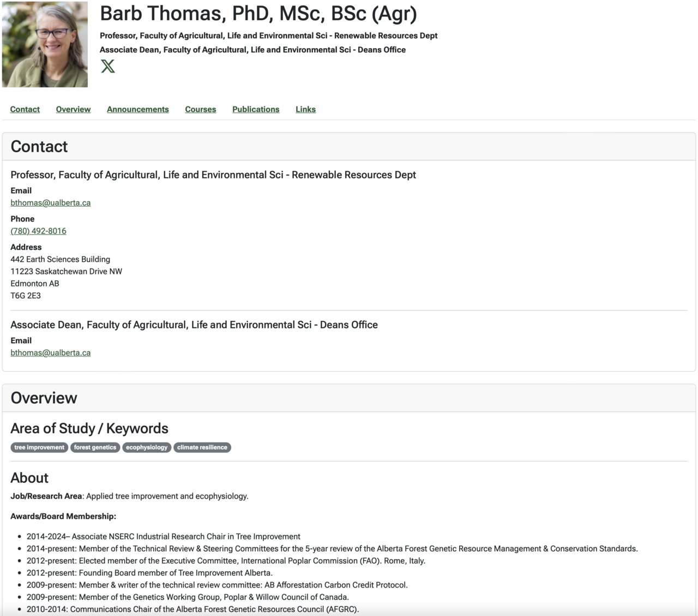Select the Associate Dean heading inside the Contact card
The width and height of the screenshot is (698, 616).
[194, 325]
